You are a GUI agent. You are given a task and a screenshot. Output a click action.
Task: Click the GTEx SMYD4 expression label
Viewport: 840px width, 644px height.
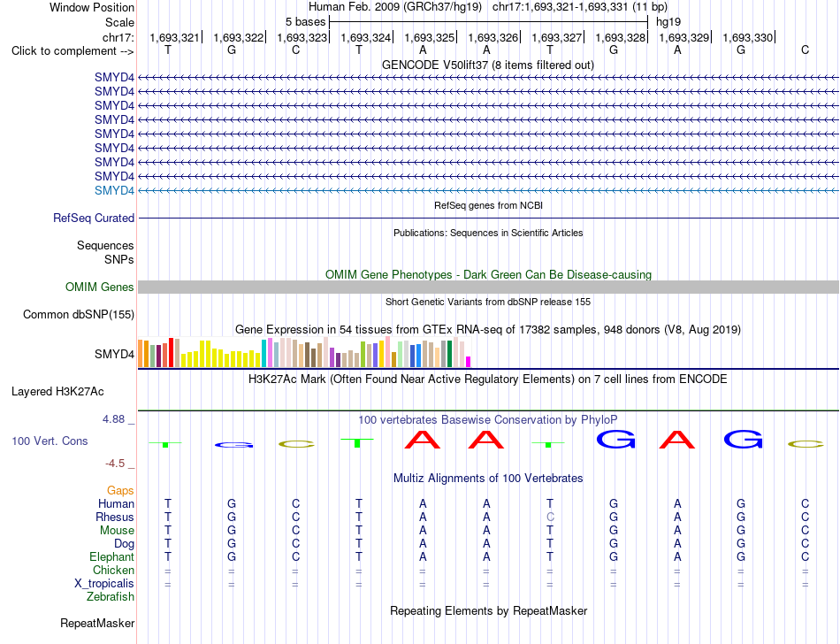tap(114, 354)
